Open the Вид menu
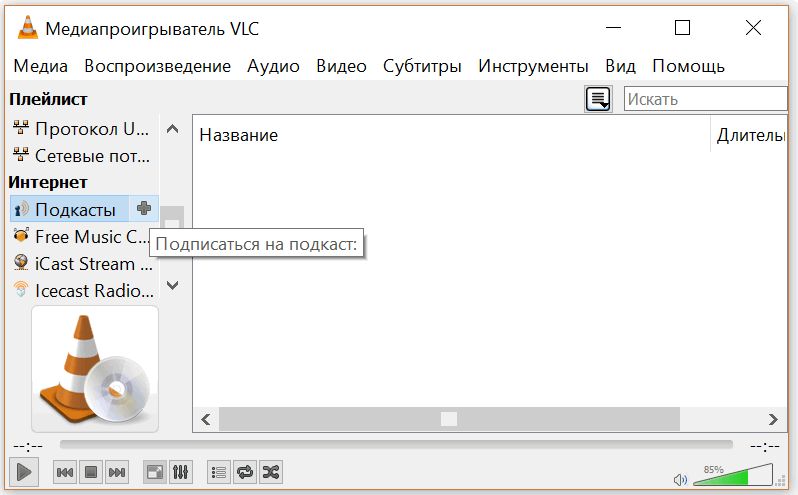This screenshot has width=798, height=495. point(620,66)
